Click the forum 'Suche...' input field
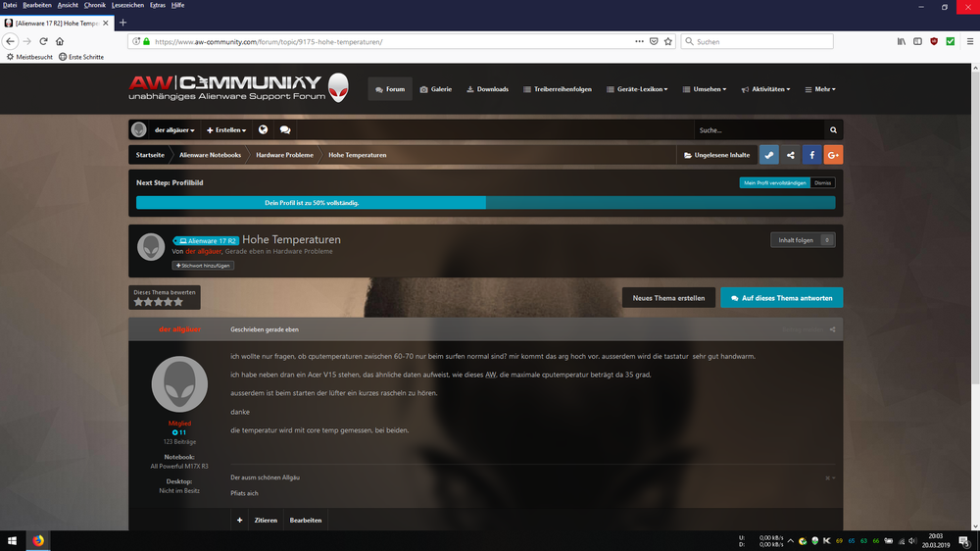 pos(759,129)
